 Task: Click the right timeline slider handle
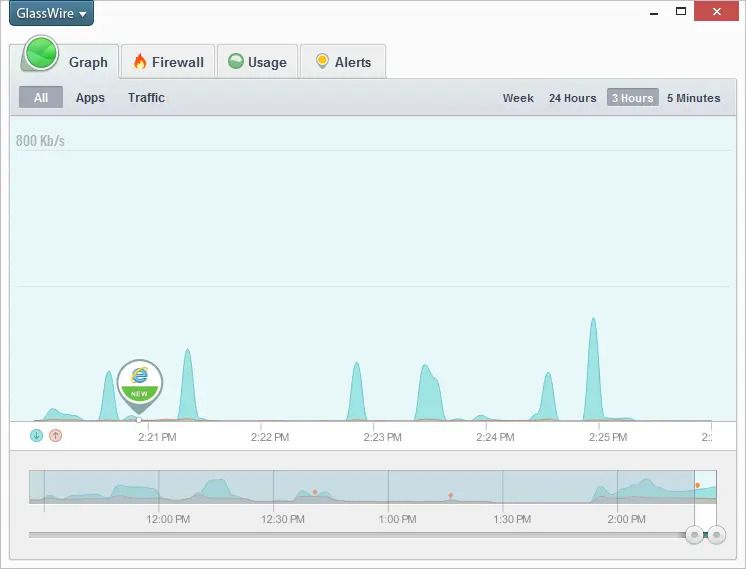pos(717,535)
